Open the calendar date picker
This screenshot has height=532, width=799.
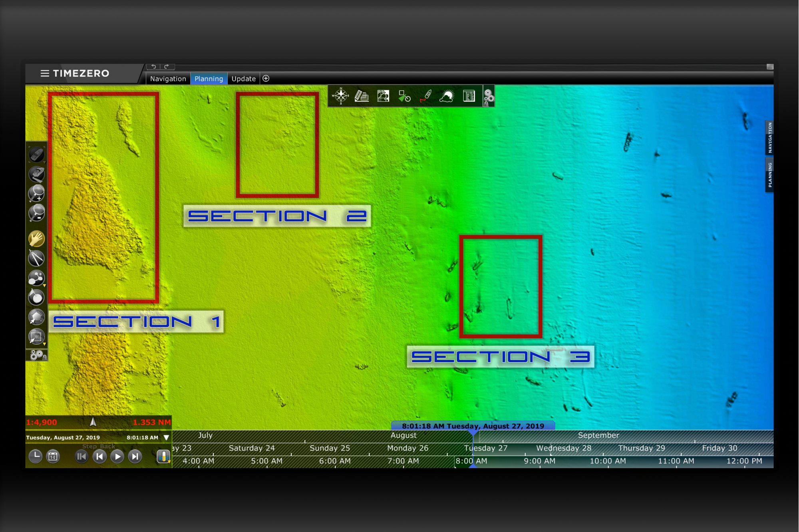(53, 456)
